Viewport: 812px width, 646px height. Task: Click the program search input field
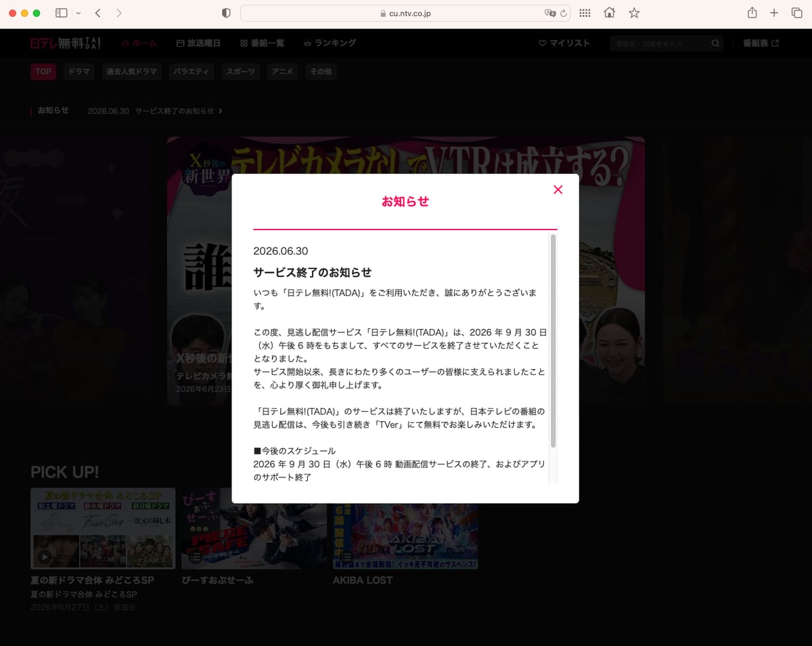pos(660,43)
